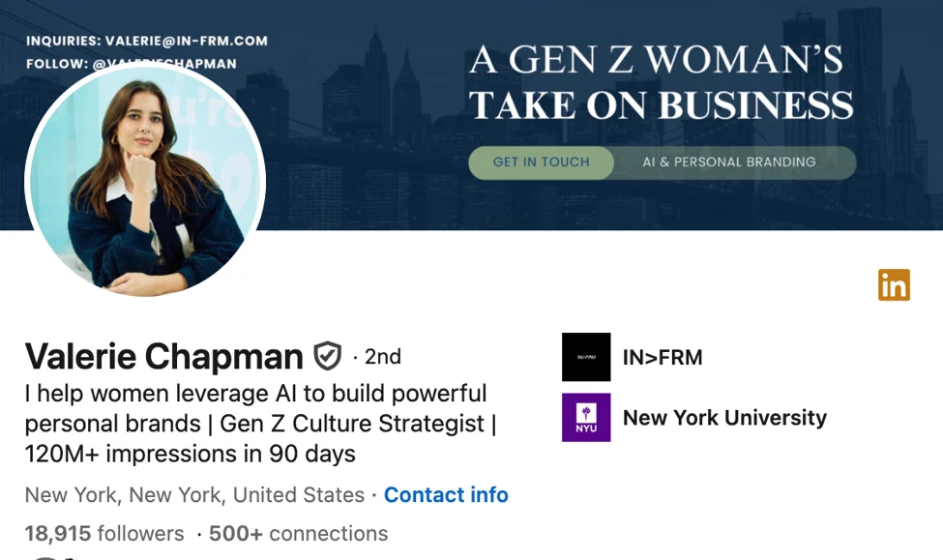Click the Valerie Chapman name heading
The width and height of the screenshot is (943, 560).
click(x=163, y=356)
